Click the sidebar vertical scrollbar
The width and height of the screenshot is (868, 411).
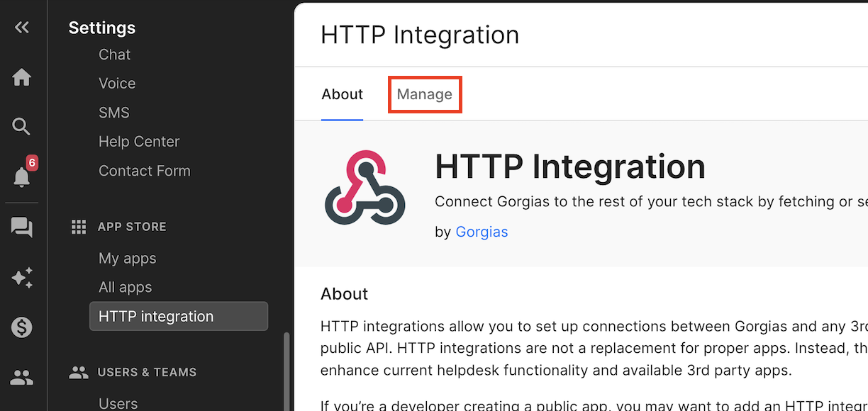coord(286,371)
